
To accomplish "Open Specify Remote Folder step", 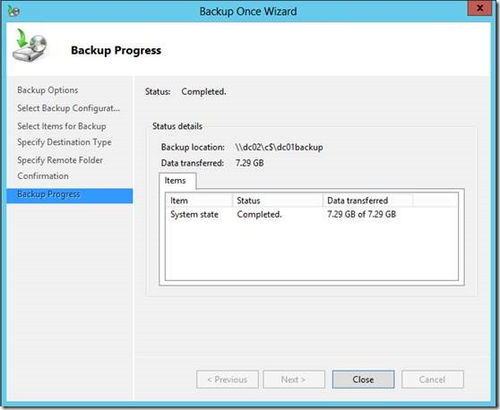I will 60,160.
